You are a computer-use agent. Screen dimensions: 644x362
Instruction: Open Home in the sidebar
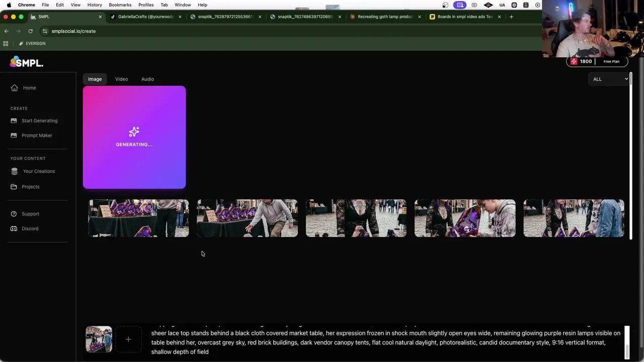[x=29, y=88]
